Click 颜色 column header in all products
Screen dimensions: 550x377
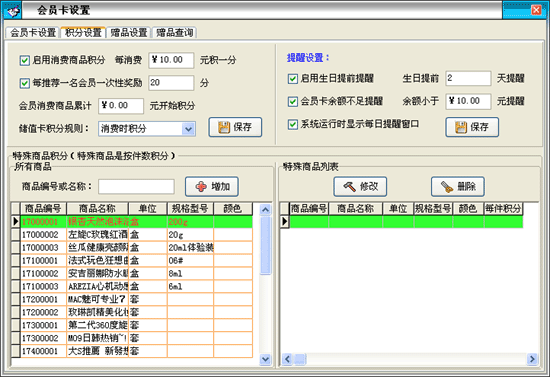(233, 209)
